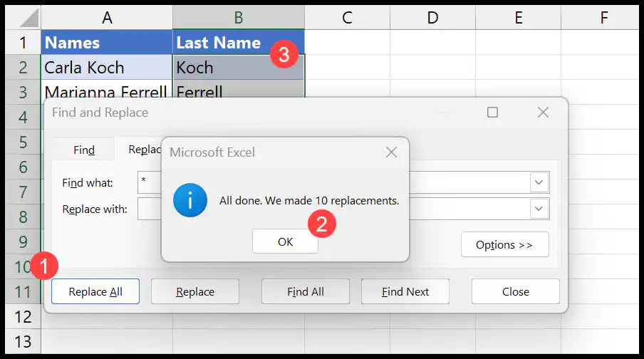Viewport: 644px width, 359px height.
Task: Maximize the Find and Replace dialog
Action: [x=492, y=112]
